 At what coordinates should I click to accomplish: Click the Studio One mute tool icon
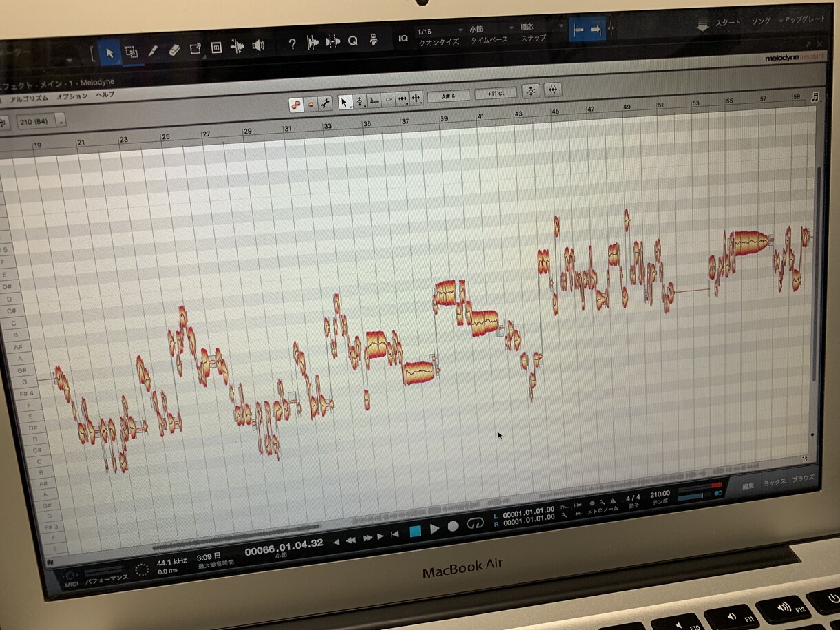tap(216, 48)
